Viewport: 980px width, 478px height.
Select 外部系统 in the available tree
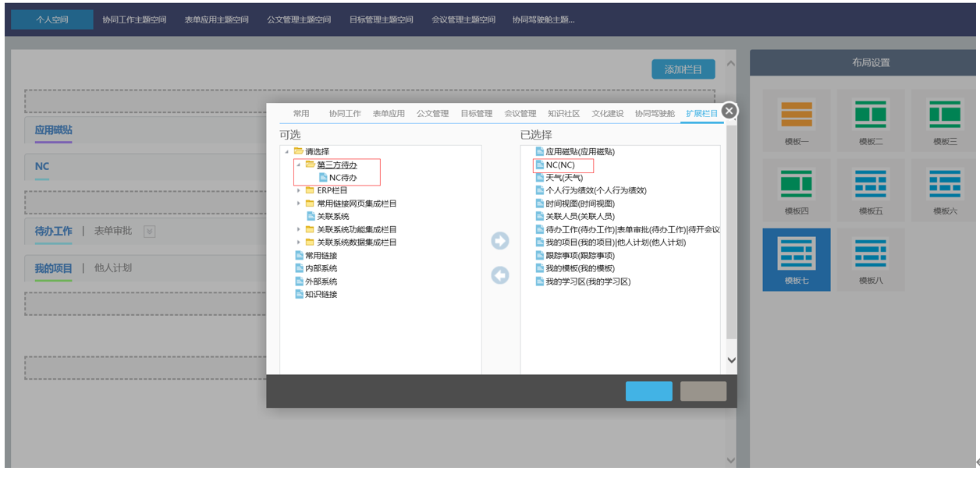tap(321, 281)
